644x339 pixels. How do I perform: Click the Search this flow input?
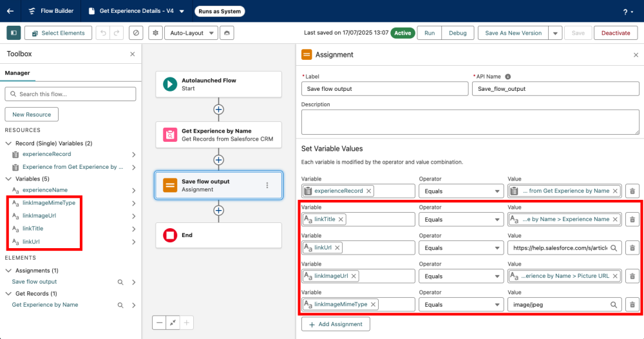click(x=71, y=94)
